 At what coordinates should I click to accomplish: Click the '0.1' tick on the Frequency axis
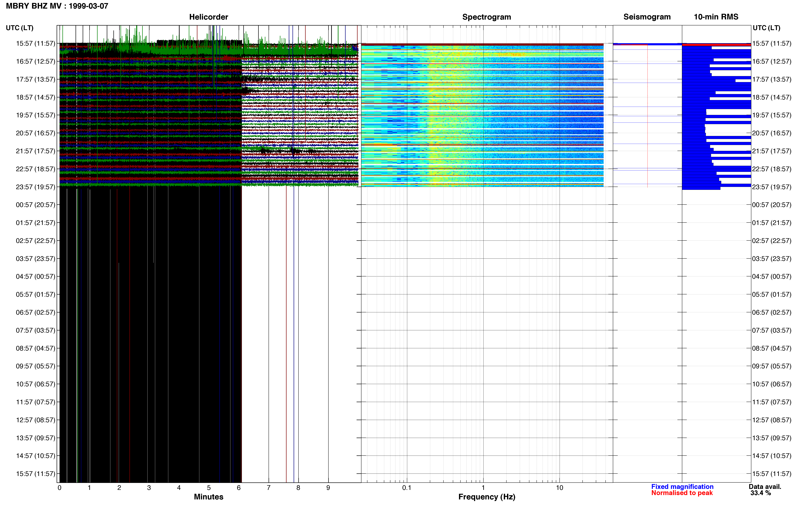pos(407,487)
